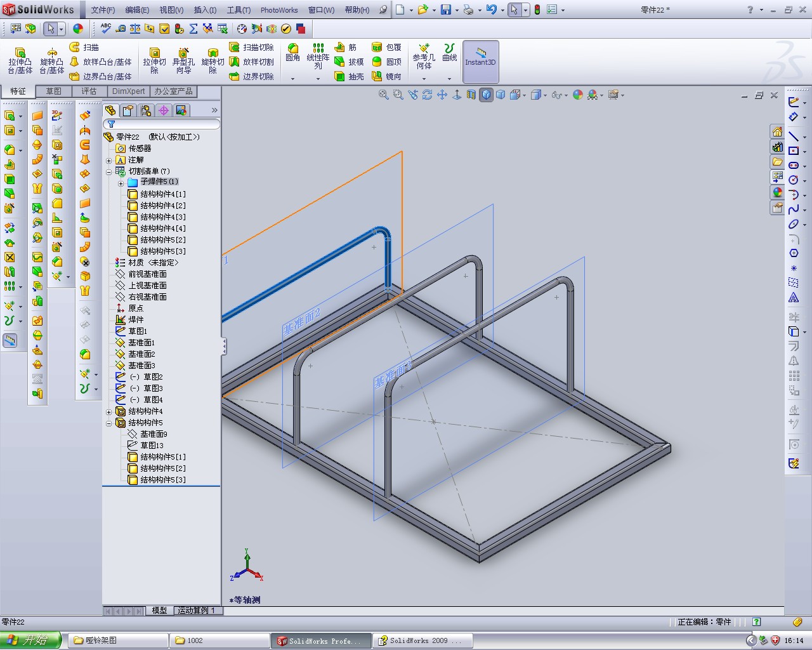Select the Boundary Boss (边界凸台/基体) tool
The height and width of the screenshot is (650, 812).
[x=100, y=77]
